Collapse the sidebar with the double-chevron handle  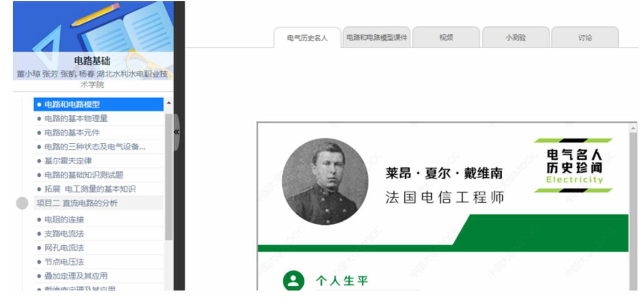click(x=176, y=132)
